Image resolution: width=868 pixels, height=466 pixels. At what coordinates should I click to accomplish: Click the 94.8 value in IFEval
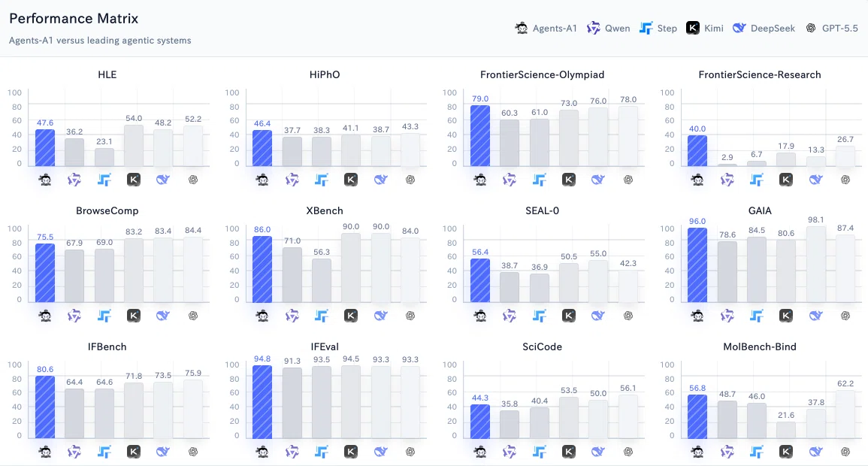click(x=262, y=359)
